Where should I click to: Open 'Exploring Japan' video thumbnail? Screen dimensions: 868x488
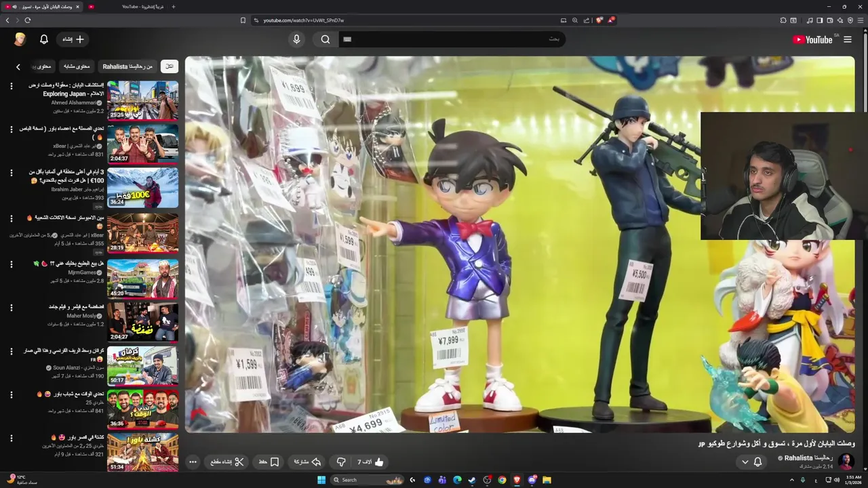[142, 100]
